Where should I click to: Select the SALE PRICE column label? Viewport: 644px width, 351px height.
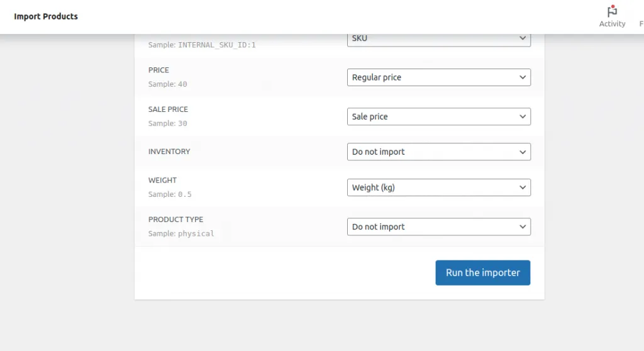(x=168, y=109)
